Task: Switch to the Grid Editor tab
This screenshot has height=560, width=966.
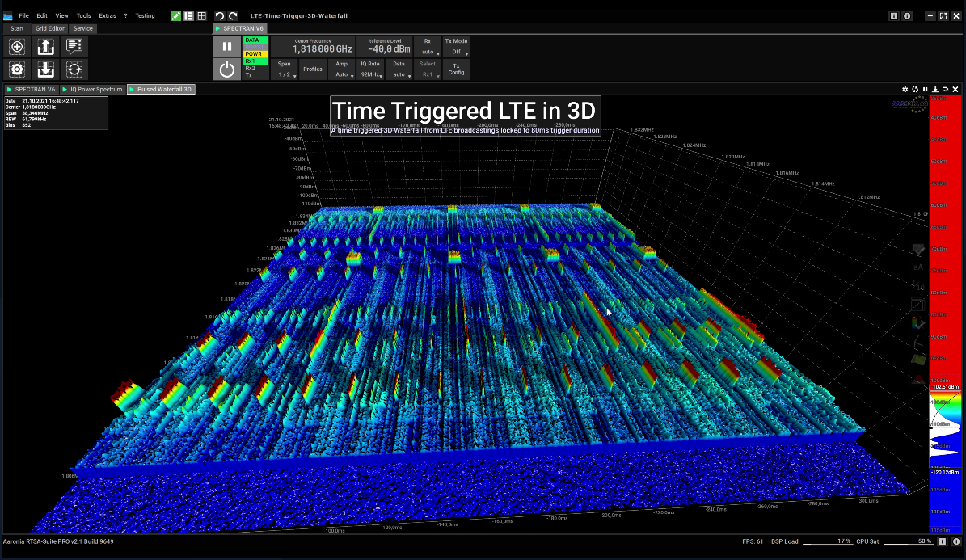Action: (x=50, y=28)
